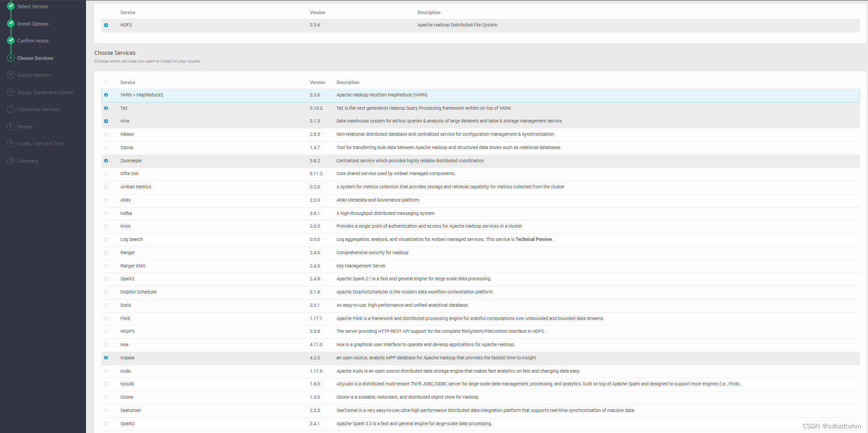Viewport: 868px width, 433px height.
Task: Click the Hive service name
Action: point(125,121)
